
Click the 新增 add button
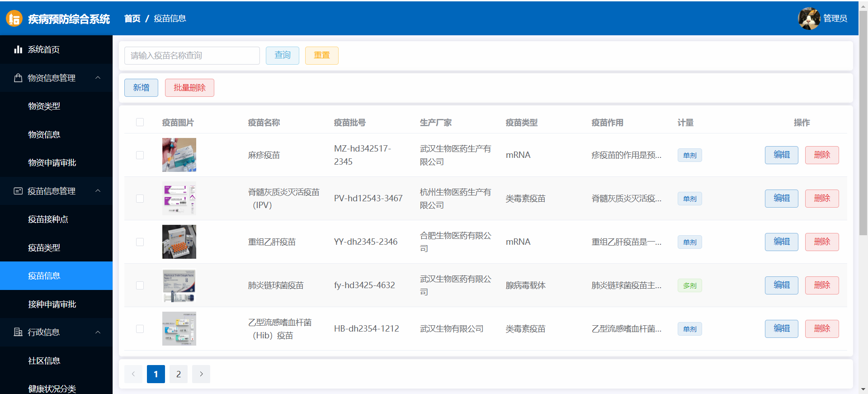[141, 88]
